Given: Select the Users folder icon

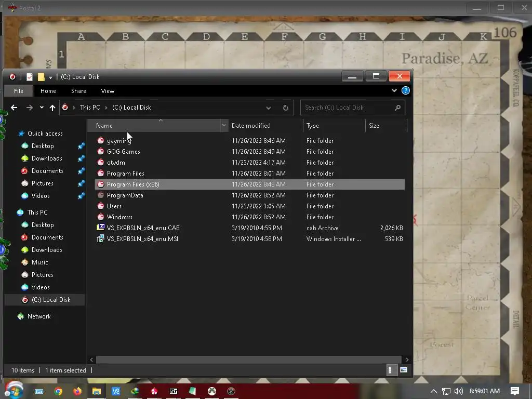Looking at the screenshot, I should point(100,206).
